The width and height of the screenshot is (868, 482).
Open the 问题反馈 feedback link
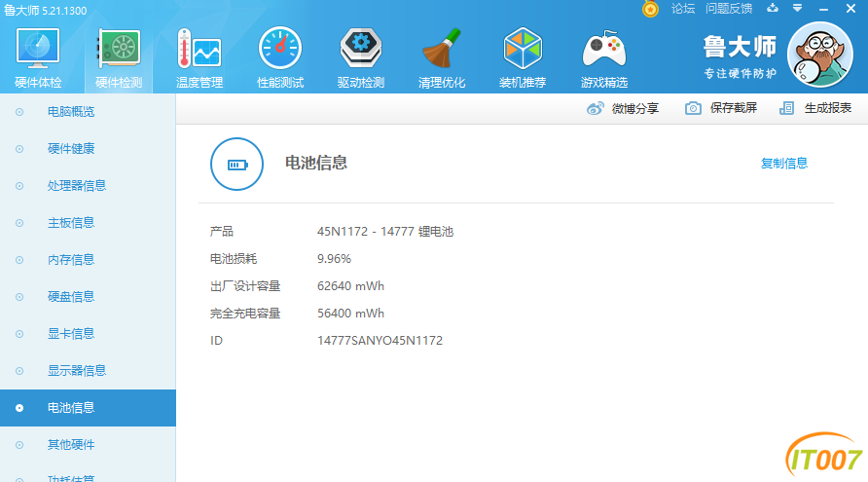point(729,9)
